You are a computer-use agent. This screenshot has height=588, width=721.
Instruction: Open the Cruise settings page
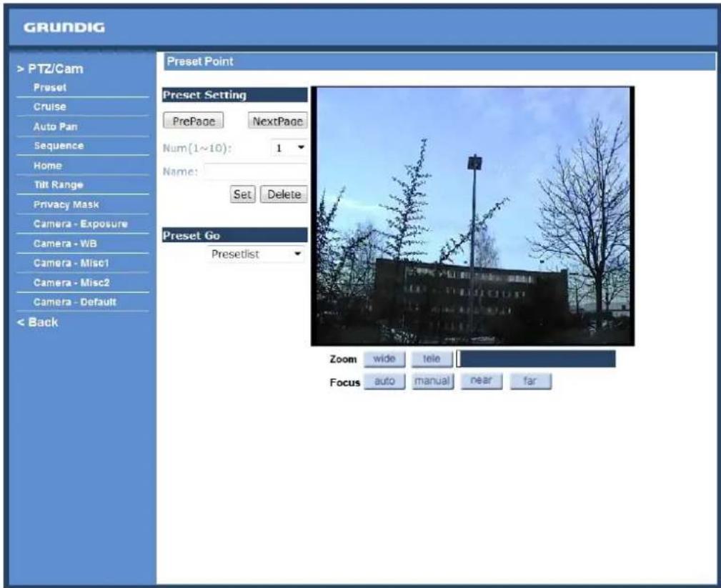(49, 106)
